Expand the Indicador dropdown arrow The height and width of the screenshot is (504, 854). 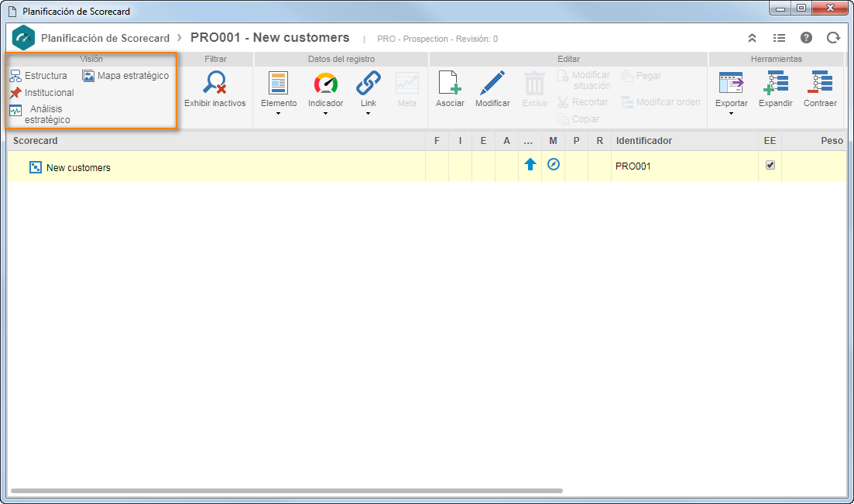tap(326, 114)
